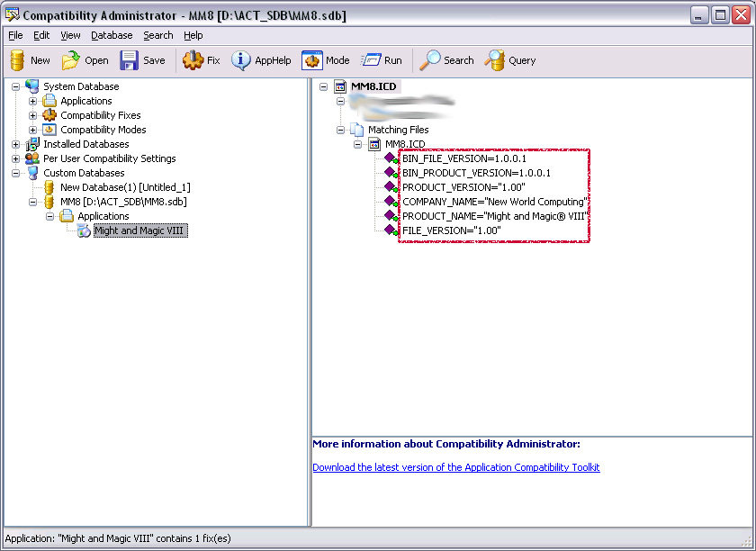
Task: Open the Edit menu
Action: coord(41,35)
